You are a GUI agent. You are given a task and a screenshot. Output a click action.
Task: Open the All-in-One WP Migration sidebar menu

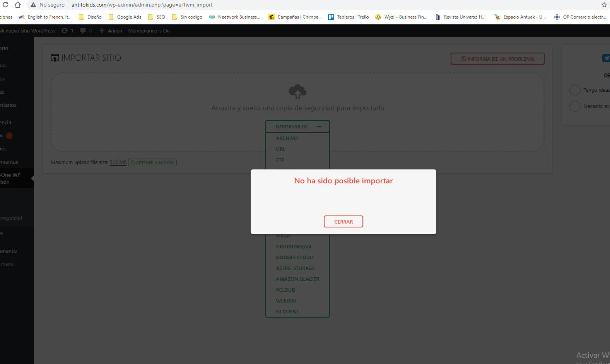[17, 178]
